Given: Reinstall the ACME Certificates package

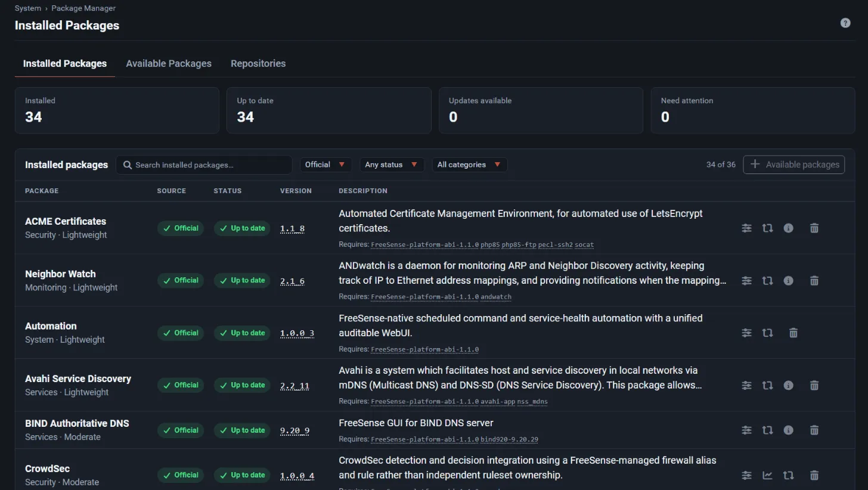Looking at the screenshot, I should pos(767,228).
